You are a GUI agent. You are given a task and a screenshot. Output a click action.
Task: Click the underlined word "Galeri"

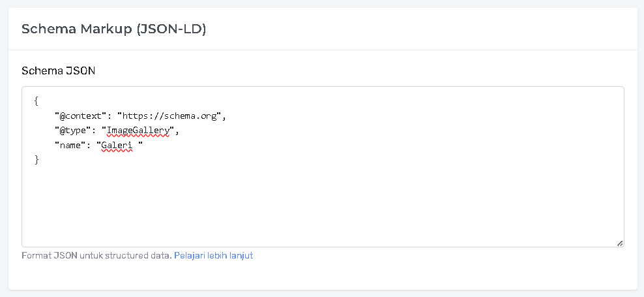(117, 145)
